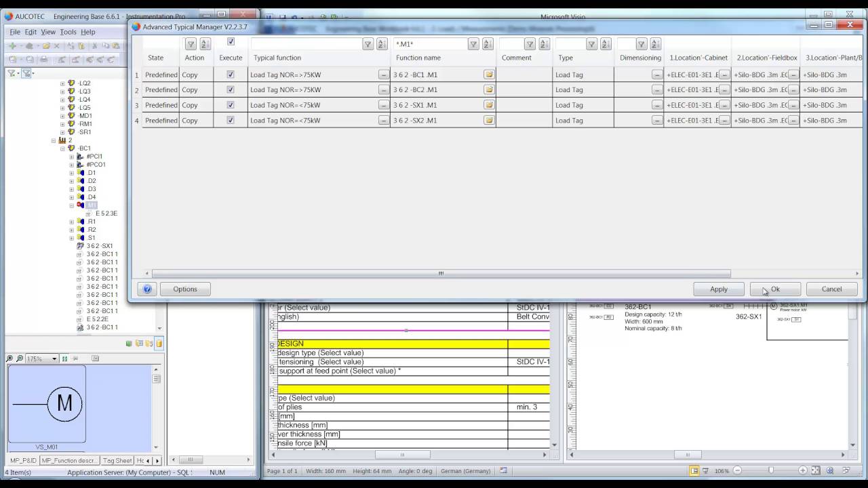Select VS_M01 motor symbol thumbnail
Viewport: 868px width, 488px height.
(x=47, y=405)
